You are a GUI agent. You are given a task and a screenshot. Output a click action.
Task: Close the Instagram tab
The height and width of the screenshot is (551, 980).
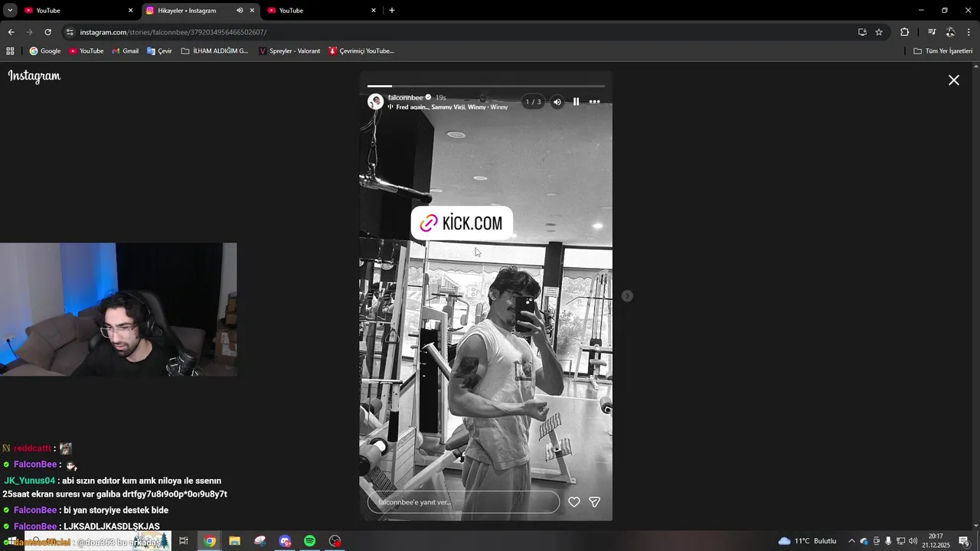tap(252, 11)
